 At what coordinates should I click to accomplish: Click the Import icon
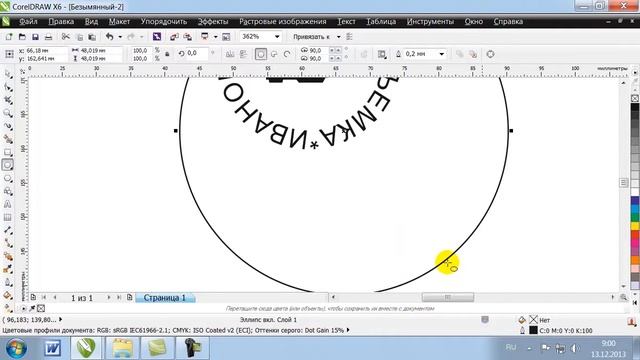174,37
